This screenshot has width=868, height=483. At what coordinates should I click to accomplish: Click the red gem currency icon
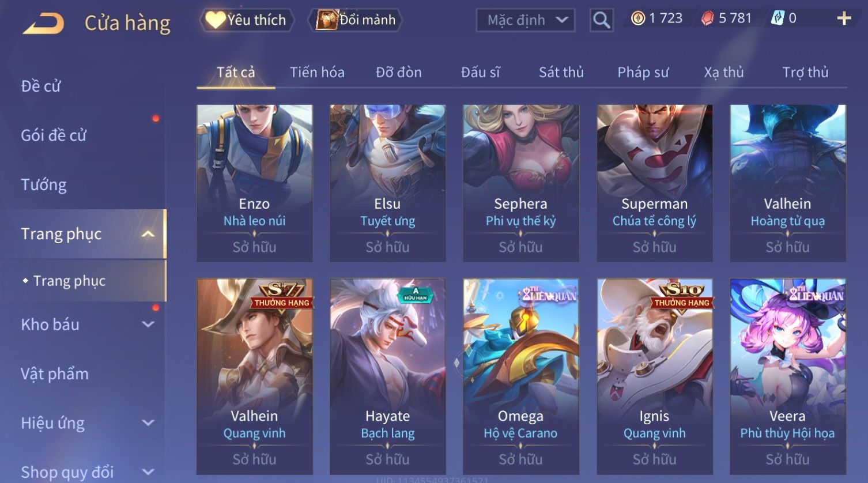(x=707, y=18)
